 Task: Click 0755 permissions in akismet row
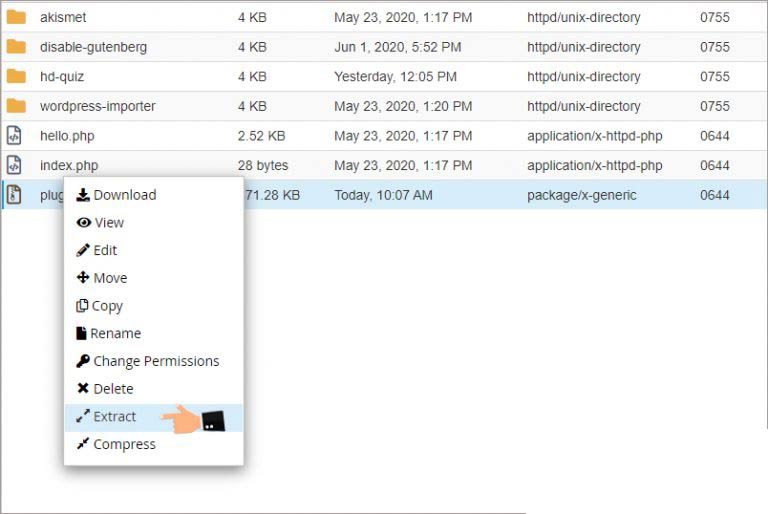pos(715,17)
